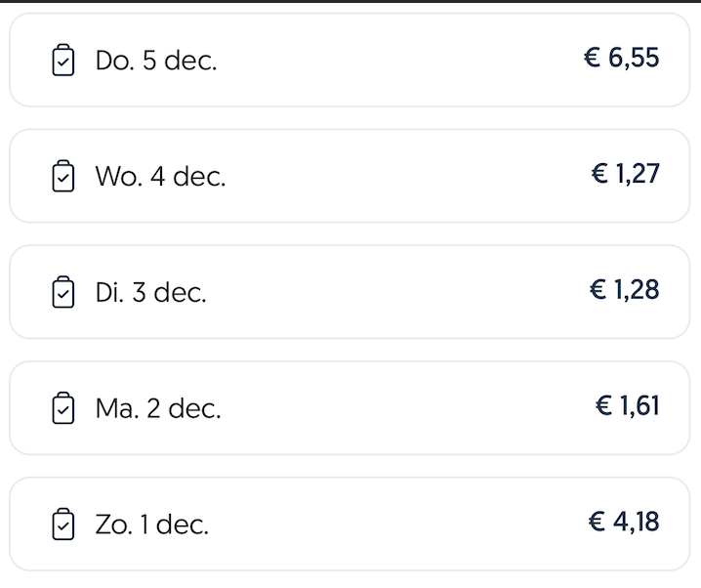Click the battery icon for Wo. 4 dec.
Viewport: 701px width, 588px height.
(x=63, y=176)
